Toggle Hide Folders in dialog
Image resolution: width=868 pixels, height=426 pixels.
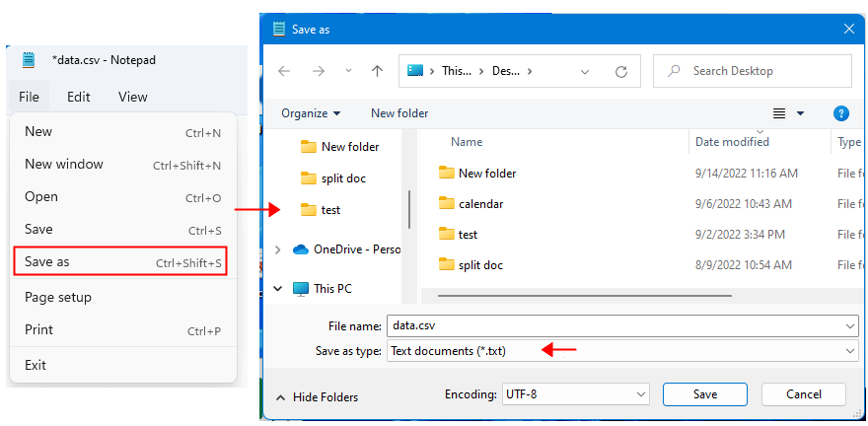(318, 396)
